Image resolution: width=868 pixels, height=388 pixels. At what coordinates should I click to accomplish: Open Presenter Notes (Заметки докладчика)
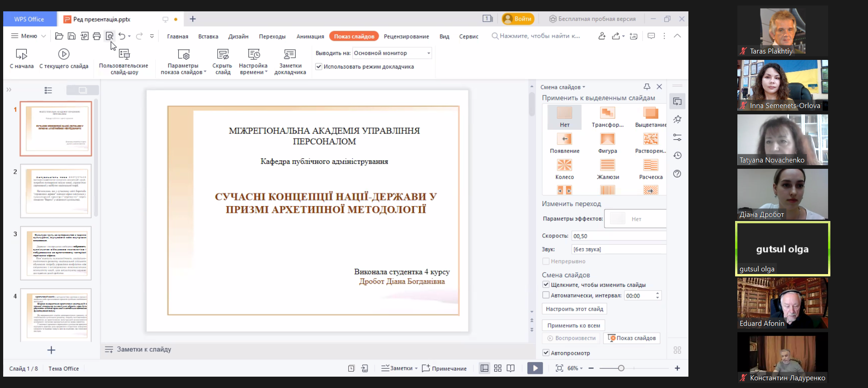pyautogui.click(x=290, y=55)
